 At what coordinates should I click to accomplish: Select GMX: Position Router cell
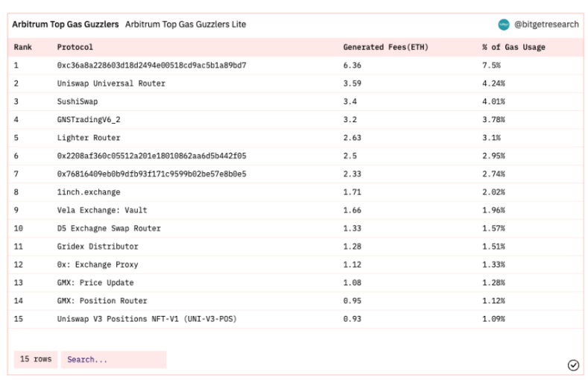tap(102, 300)
